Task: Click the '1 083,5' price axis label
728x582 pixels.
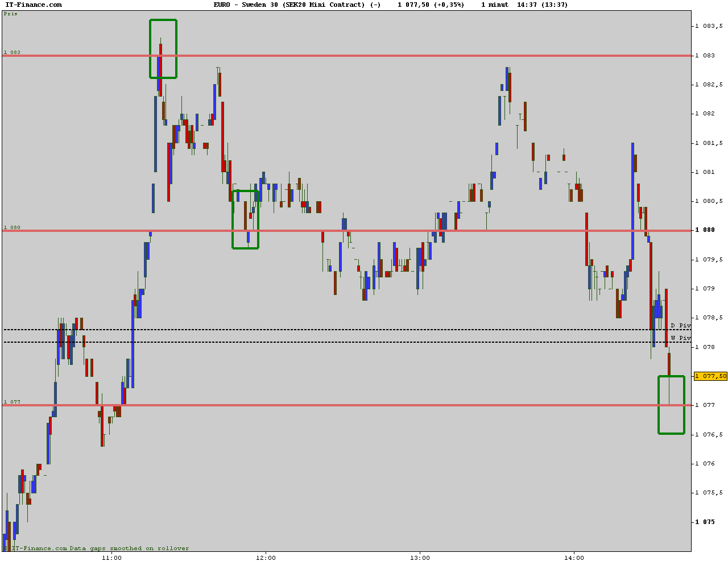Action: (x=709, y=26)
